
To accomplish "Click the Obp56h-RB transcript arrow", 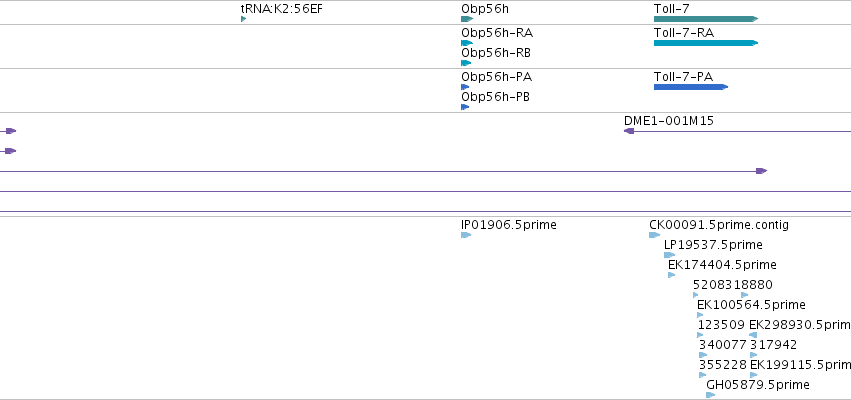I will [x=466, y=63].
